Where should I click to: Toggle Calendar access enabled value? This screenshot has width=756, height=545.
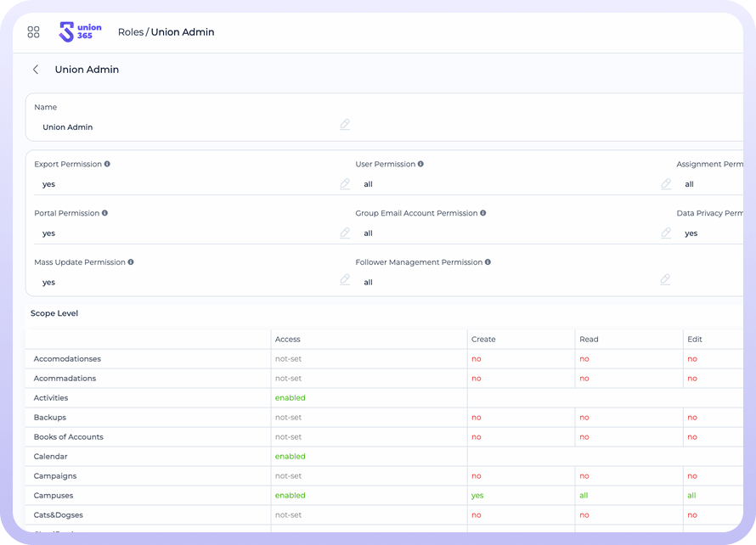(x=290, y=457)
